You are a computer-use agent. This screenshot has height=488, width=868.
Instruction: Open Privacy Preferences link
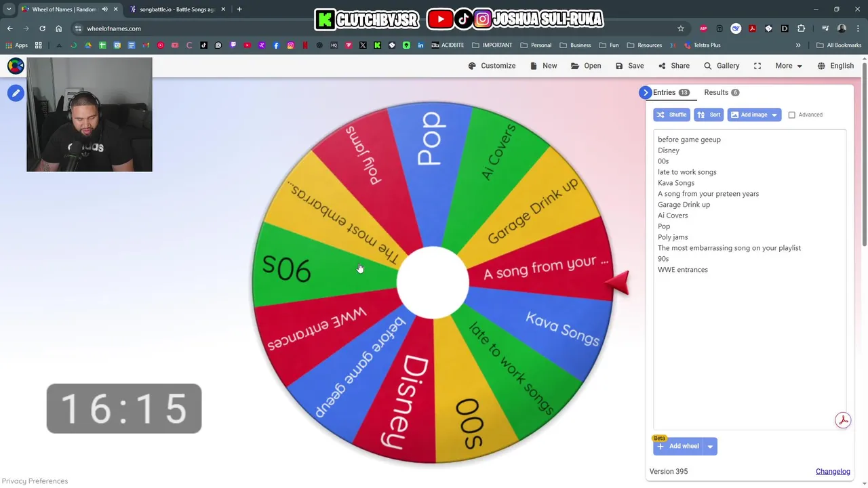35,481
